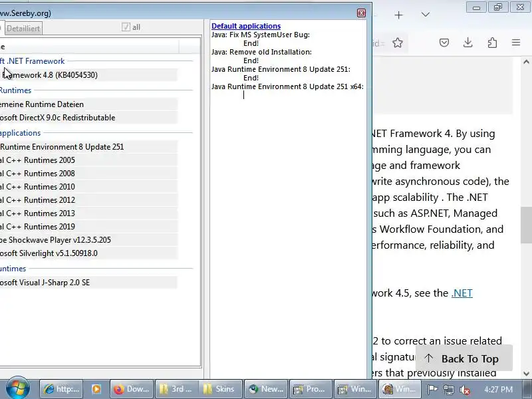This screenshot has height=399, width=532.
Task: Click the Firefox page scrollbar down arrow
Action: tap(526, 374)
